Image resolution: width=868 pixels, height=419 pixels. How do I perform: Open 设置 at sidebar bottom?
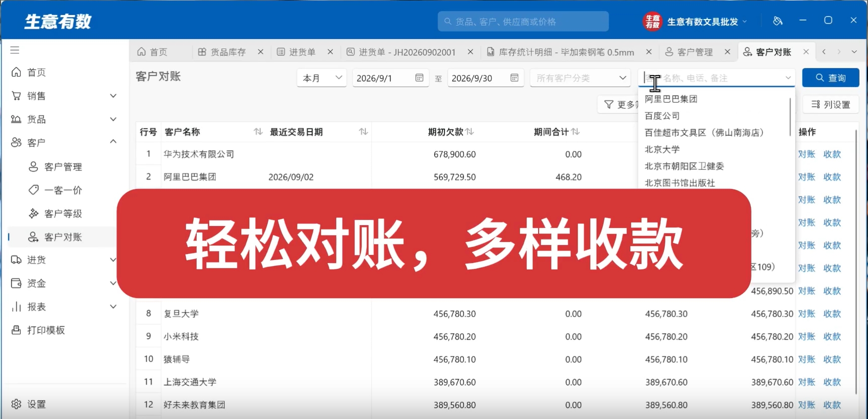click(29, 404)
